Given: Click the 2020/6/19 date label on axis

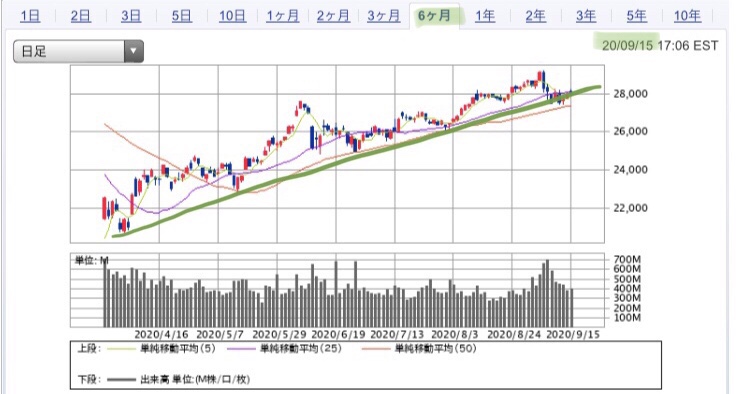Looking at the screenshot, I should [338, 335].
